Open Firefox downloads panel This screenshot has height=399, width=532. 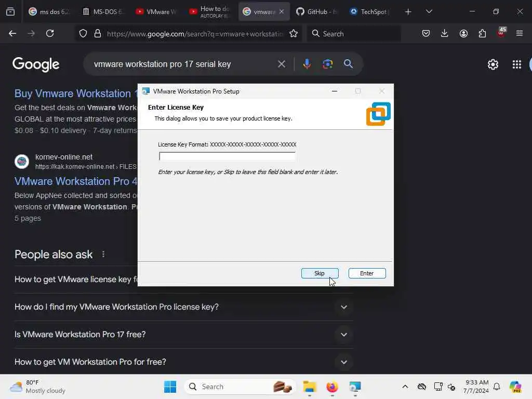coord(445,33)
